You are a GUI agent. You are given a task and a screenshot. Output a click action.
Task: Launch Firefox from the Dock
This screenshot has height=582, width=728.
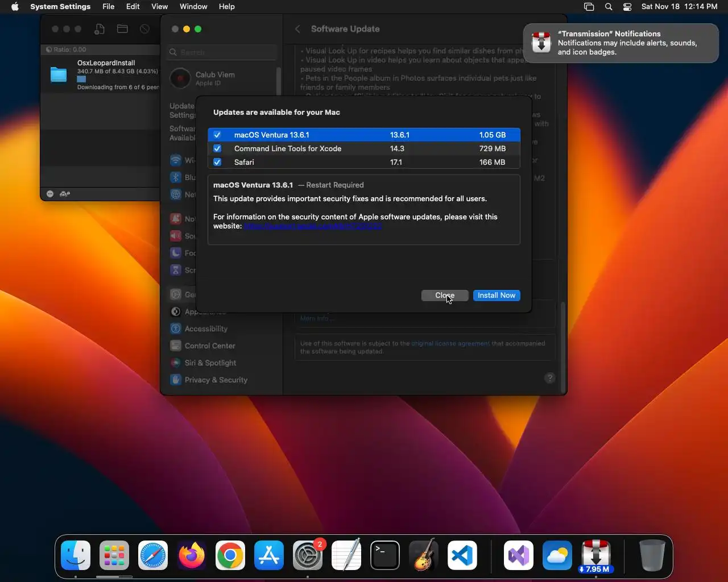tap(192, 555)
